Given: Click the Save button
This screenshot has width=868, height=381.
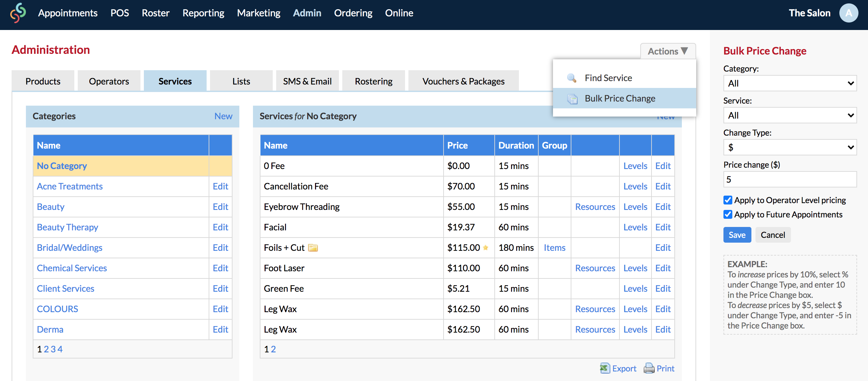Looking at the screenshot, I should pyautogui.click(x=737, y=235).
